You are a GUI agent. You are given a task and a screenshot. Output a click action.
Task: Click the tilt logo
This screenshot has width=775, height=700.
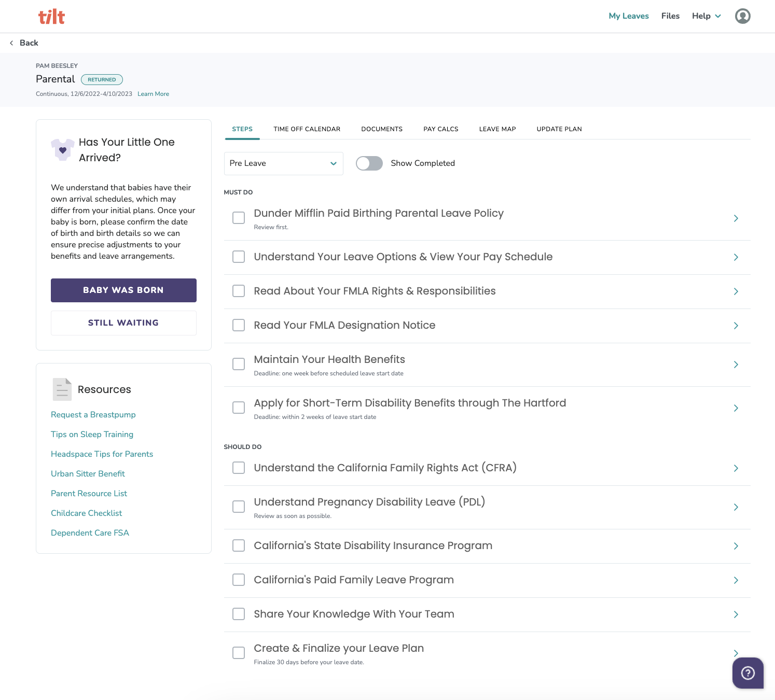click(51, 16)
